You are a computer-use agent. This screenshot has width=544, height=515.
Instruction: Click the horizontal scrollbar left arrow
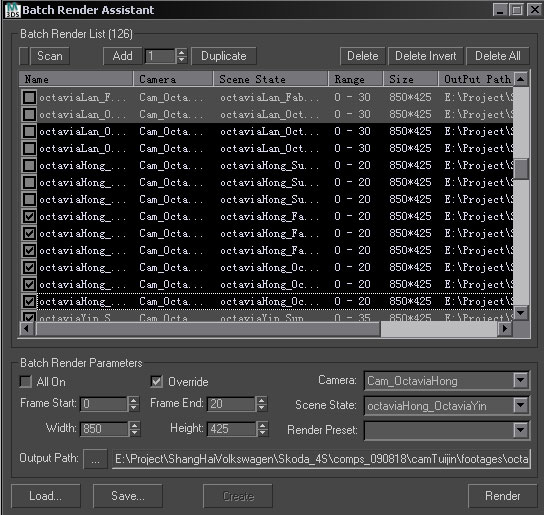(x=27, y=328)
